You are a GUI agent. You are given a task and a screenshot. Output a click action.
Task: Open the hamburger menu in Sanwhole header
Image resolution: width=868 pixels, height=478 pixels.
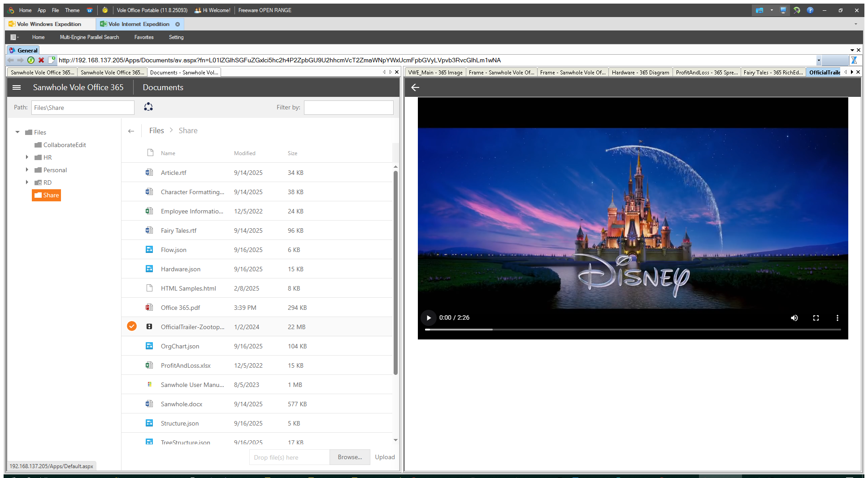pyautogui.click(x=17, y=87)
